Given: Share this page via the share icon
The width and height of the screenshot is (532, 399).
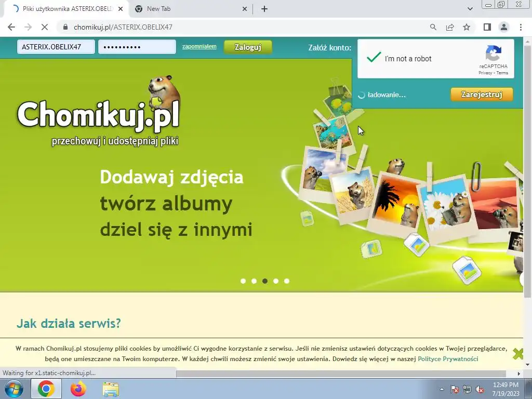Looking at the screenshot, I should 450,27.
